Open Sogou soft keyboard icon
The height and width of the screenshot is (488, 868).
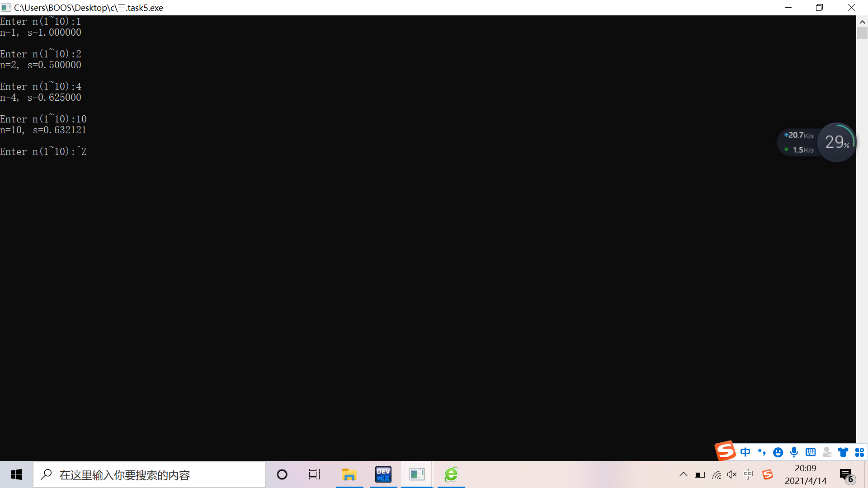[x=811, y=452]
